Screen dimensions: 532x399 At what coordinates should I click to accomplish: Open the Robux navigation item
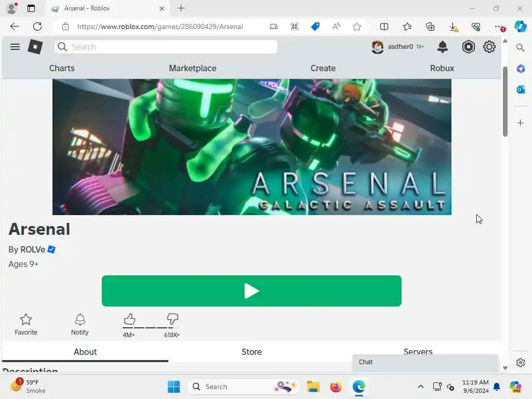[x=442, y=68]
